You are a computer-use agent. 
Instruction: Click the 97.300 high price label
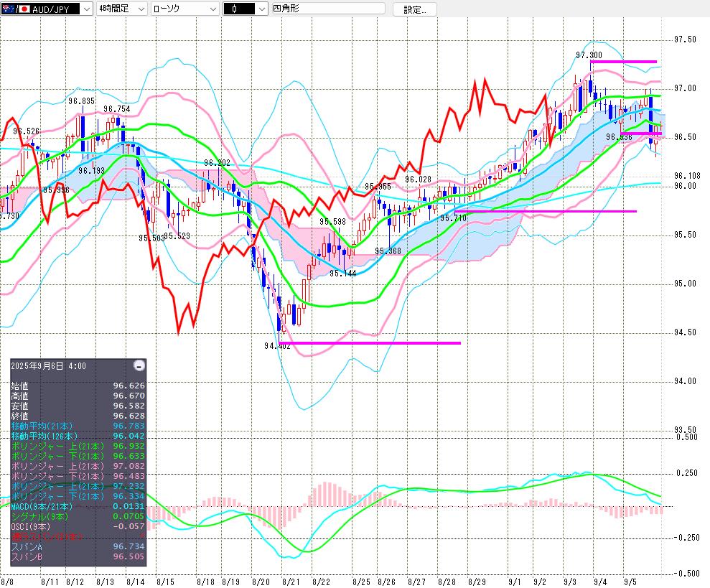589,55
